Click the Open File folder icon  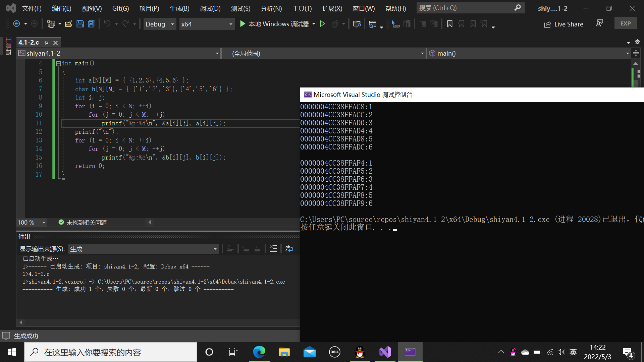(x=69, y=24)
